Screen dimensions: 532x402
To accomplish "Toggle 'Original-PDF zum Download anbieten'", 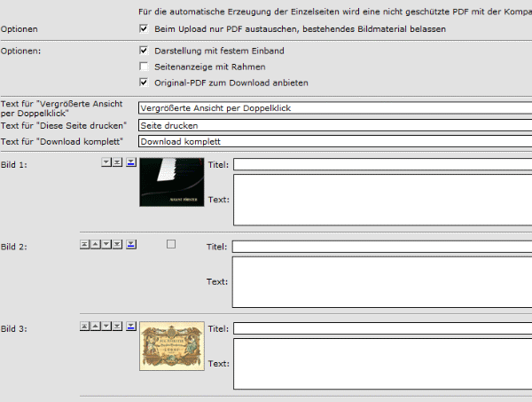I will tap(144, 83).
